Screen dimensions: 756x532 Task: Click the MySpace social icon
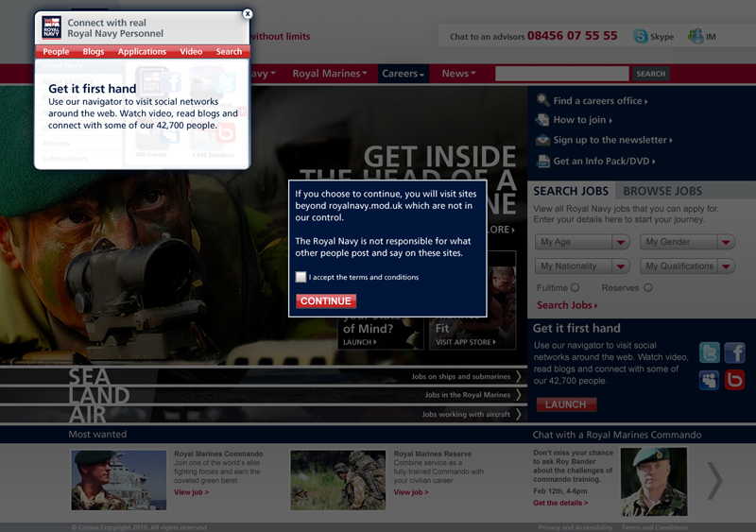click(x=709, y=380)
